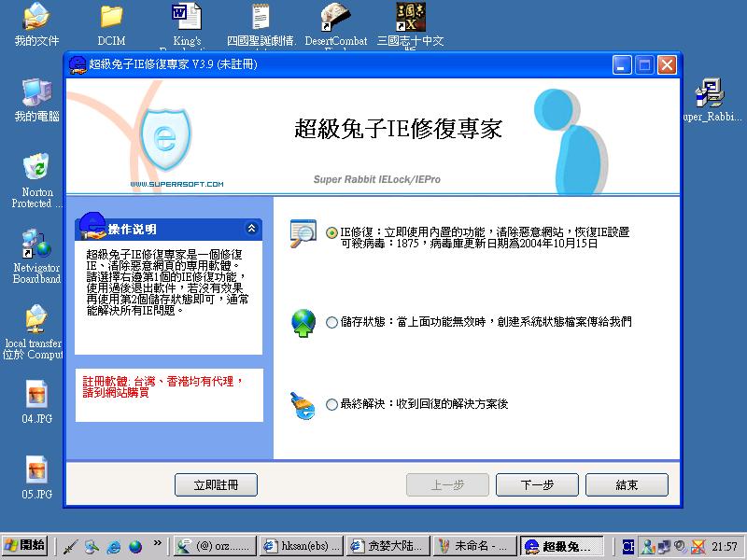
Task: Select the 我的電腦 desktop icon
Action: click(x=36, y=100)
